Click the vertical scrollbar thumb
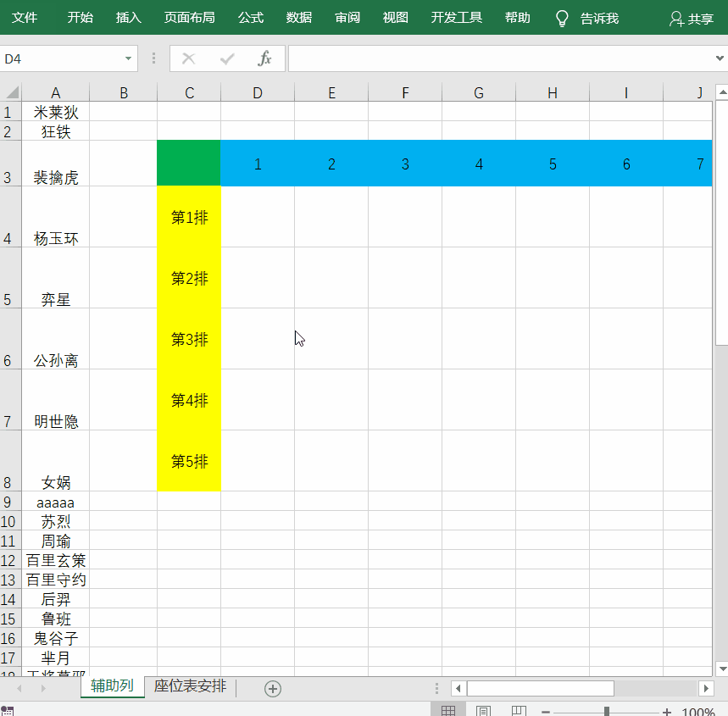 coord(722,223)
